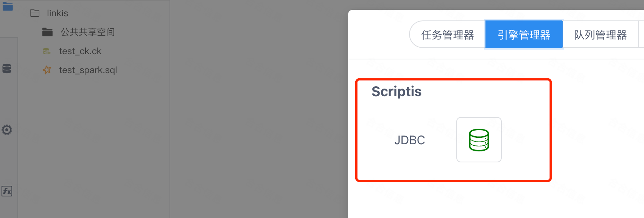644x218 pixels.
Task: Switch to the 任务管理器 tab
Action: pyautogui.click(x=448, y=34)
